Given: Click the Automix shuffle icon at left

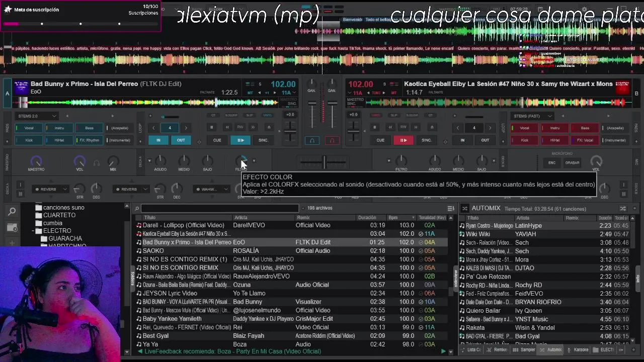Looking at the screenshot, I should click(x=464, y=208).
